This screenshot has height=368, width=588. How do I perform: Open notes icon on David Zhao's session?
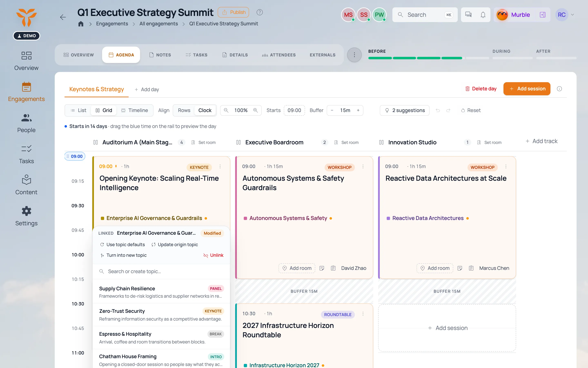(322, 268)
